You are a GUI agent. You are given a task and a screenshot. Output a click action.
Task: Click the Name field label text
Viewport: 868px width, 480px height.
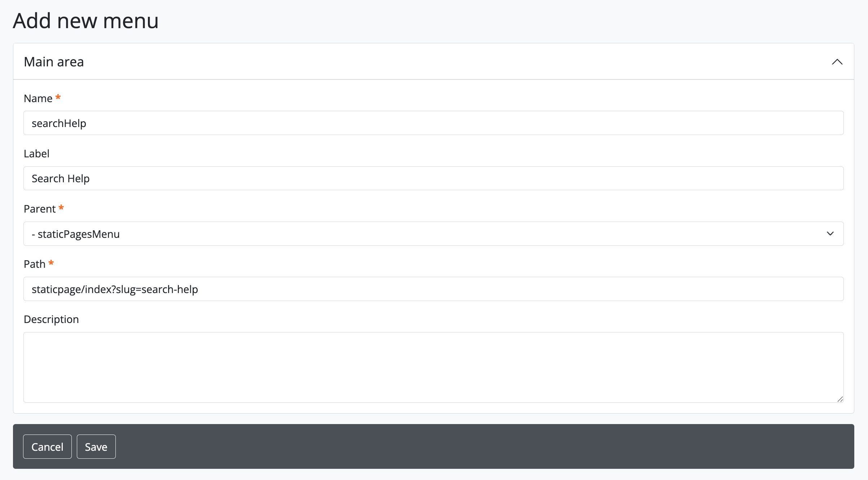click(x=38, y=99)
